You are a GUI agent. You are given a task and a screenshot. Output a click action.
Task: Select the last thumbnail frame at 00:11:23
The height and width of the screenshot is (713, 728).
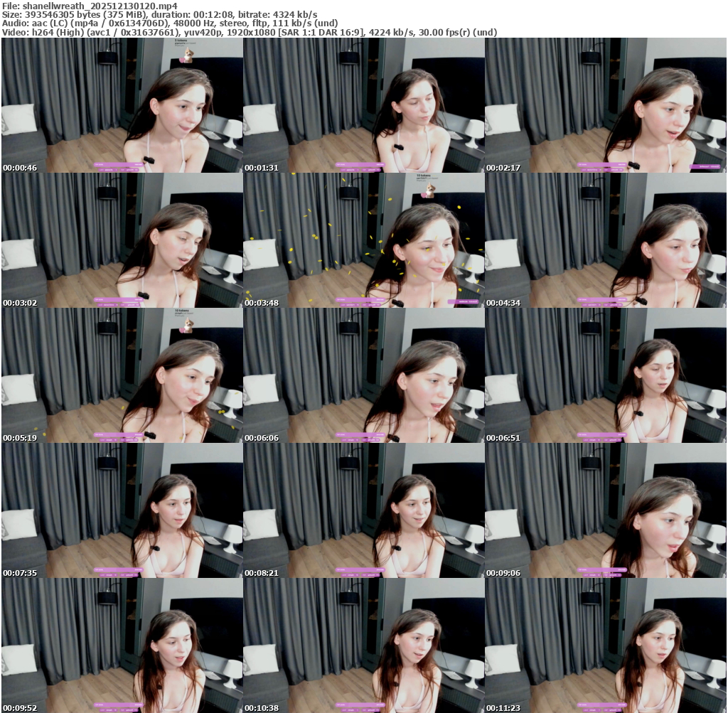click(606, 645)
